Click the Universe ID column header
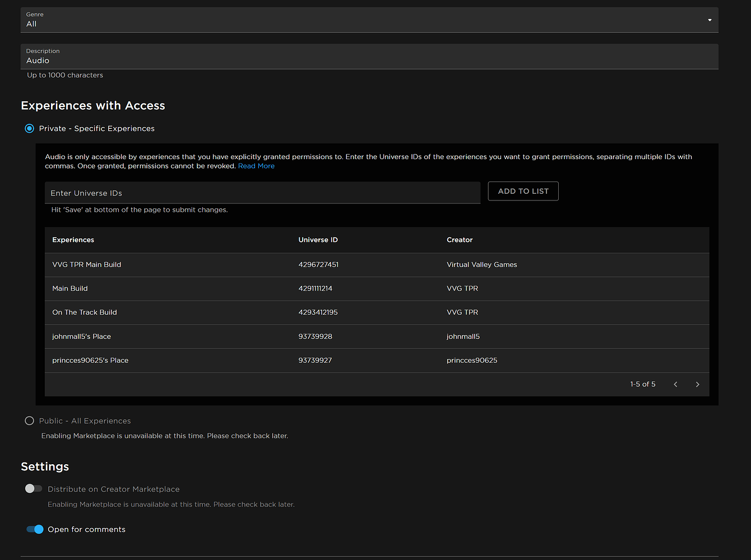Screen dimensions: 751x560 318,240
